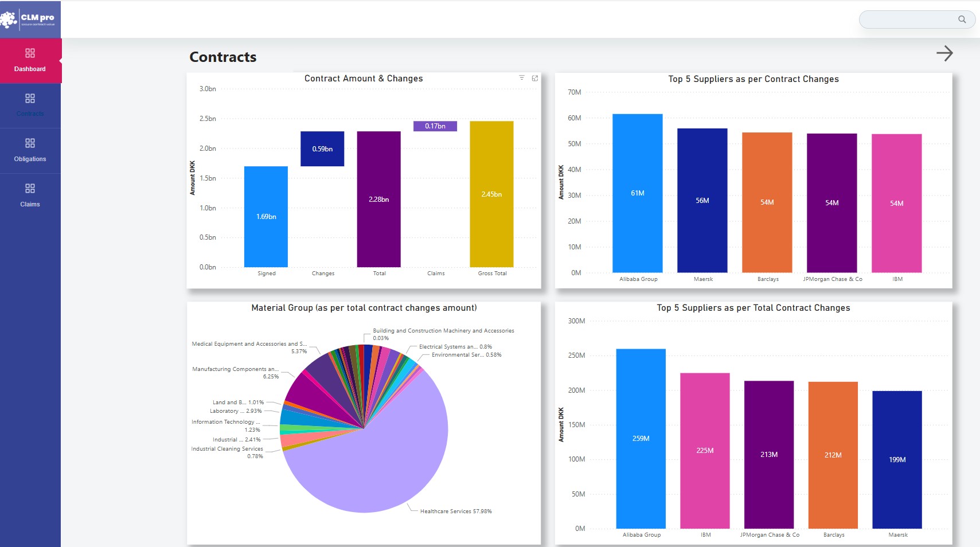Click the Healthcare Services 57.98% label
Viewport: 980px width, 547px height.
456,511
